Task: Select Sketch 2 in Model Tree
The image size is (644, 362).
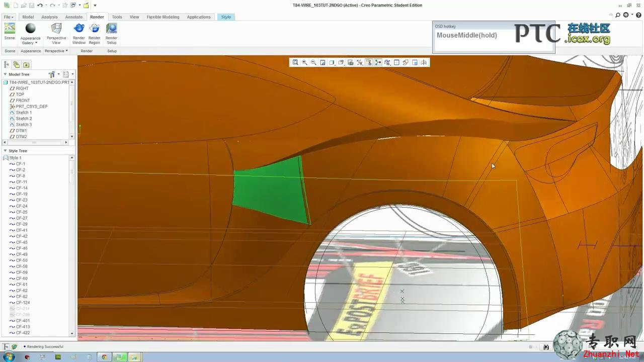Action: coord(24,119)
